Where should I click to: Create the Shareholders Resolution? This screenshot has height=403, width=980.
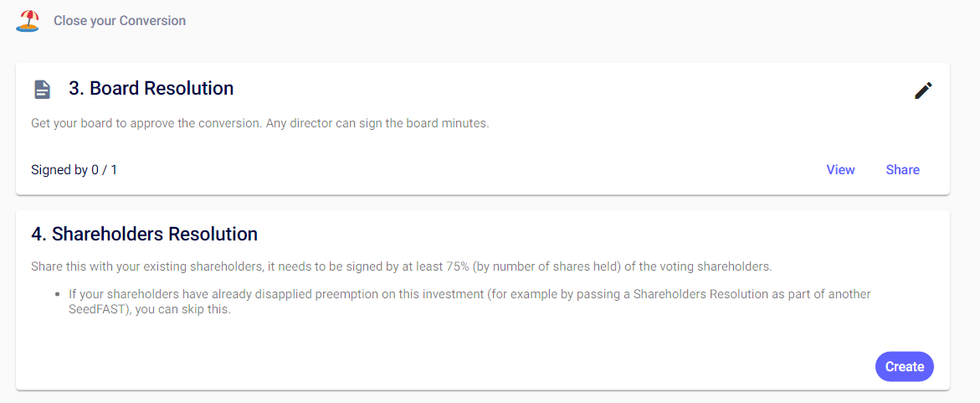904,367
